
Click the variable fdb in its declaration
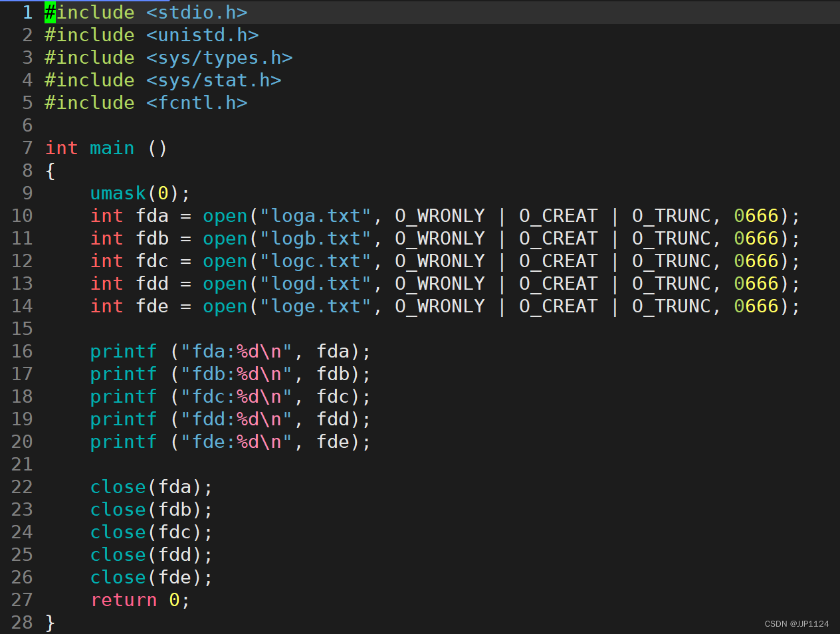(152, 239)
